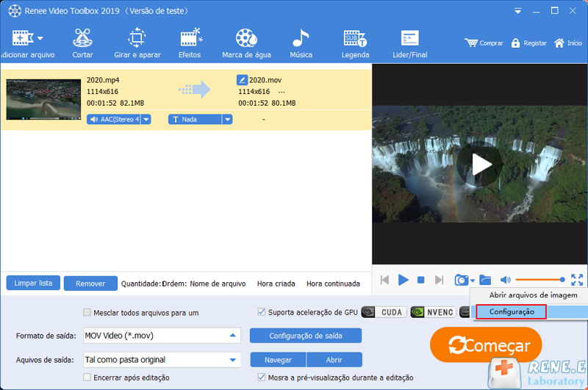Image resolution: width=588 pixels, height=390 pixels.
Task: Click the Renee Video Toolbox logo icon
Action: (x=15, y=11)
